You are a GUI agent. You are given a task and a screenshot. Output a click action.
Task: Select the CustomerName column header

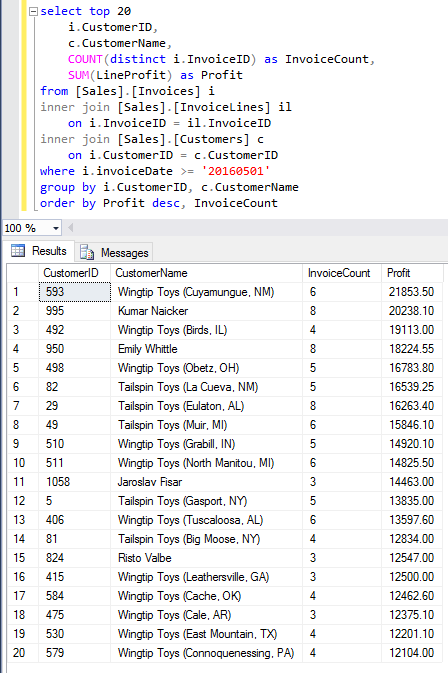point(207,273)
